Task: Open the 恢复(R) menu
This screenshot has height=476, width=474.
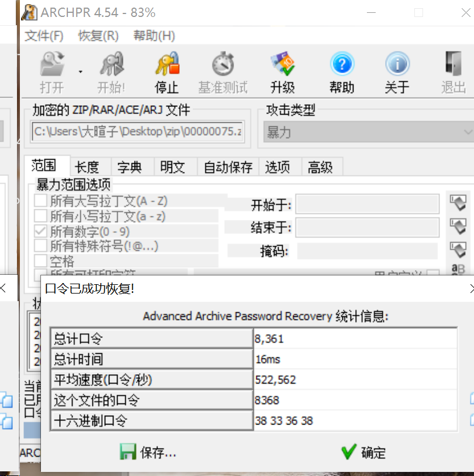Action: point(98,36)
